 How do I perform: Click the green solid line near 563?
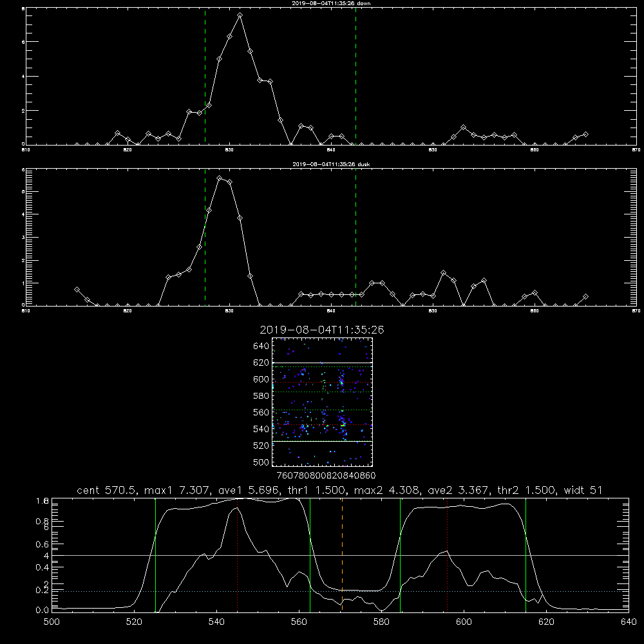pos(310,555)
